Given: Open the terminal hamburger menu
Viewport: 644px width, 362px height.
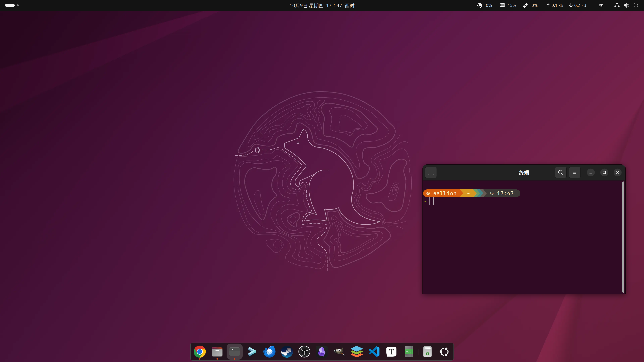Looking at the screenshot, I should tap(575, 173).
